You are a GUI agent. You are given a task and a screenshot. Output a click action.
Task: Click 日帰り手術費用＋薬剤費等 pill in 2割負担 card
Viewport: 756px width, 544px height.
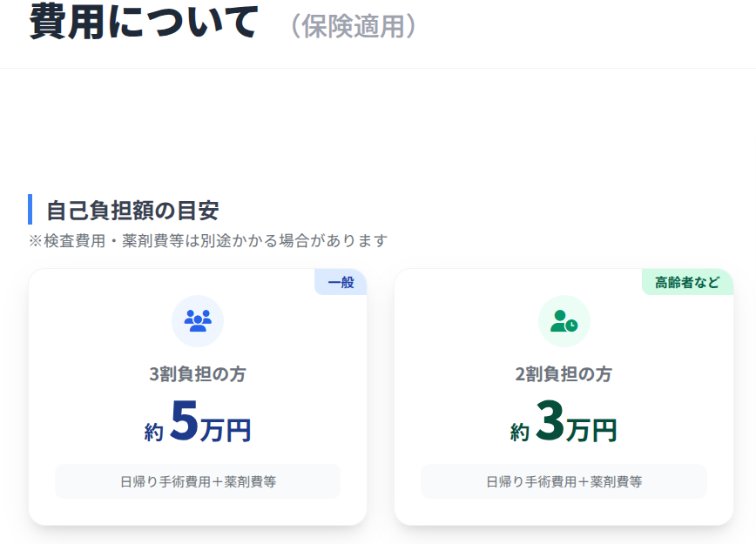coord(564,481)
